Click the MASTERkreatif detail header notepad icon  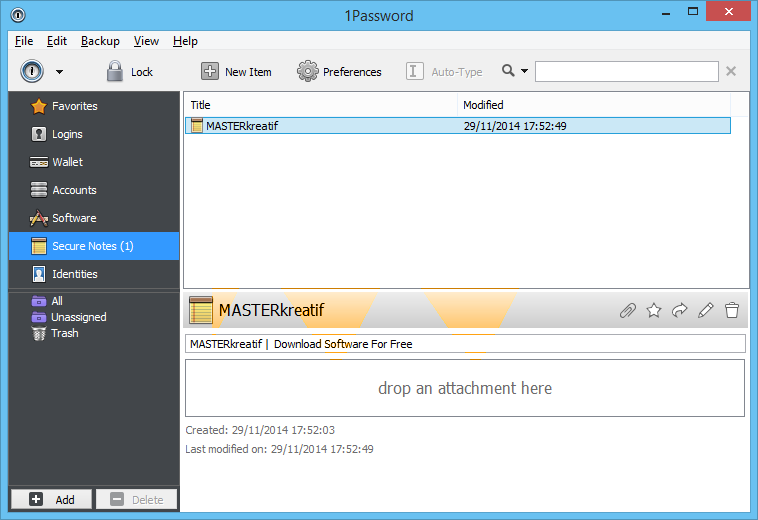coord(201,310)
